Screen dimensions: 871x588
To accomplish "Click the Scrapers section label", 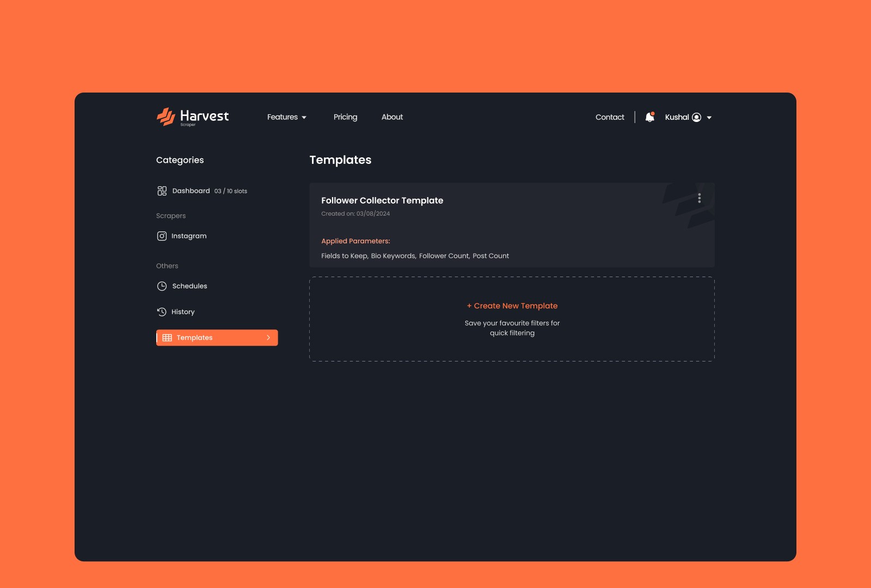I will (171, 216).
